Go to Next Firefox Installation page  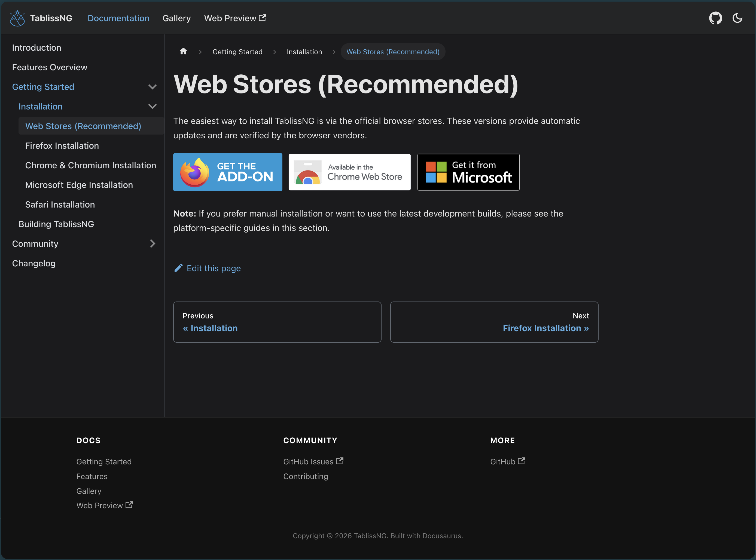494,322
